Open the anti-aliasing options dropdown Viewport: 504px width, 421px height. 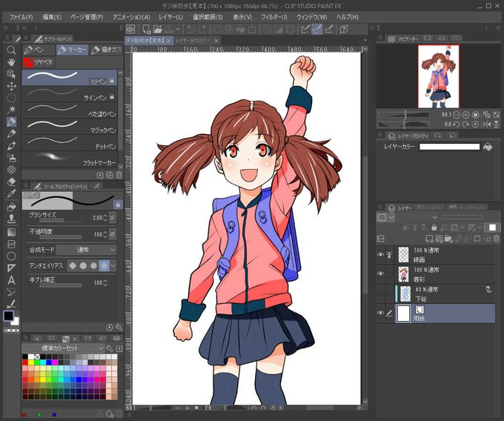pyautogui.click(x=113, y=265)
